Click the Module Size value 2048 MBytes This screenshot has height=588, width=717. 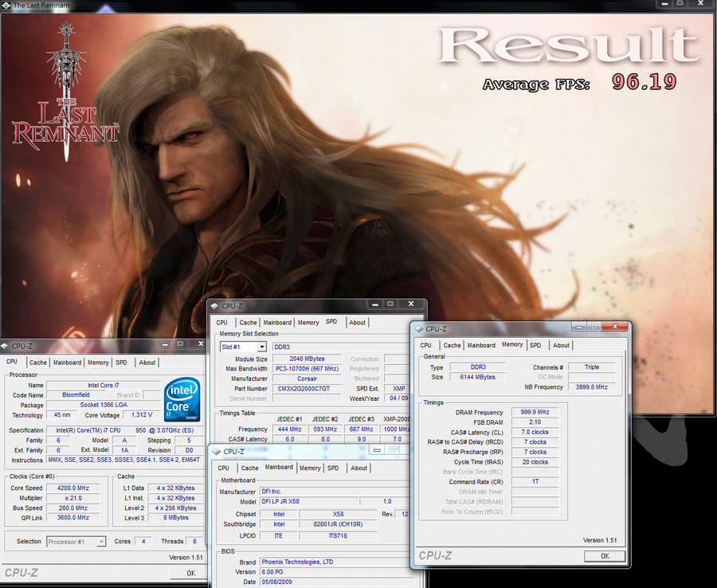[x=307, y=359]
